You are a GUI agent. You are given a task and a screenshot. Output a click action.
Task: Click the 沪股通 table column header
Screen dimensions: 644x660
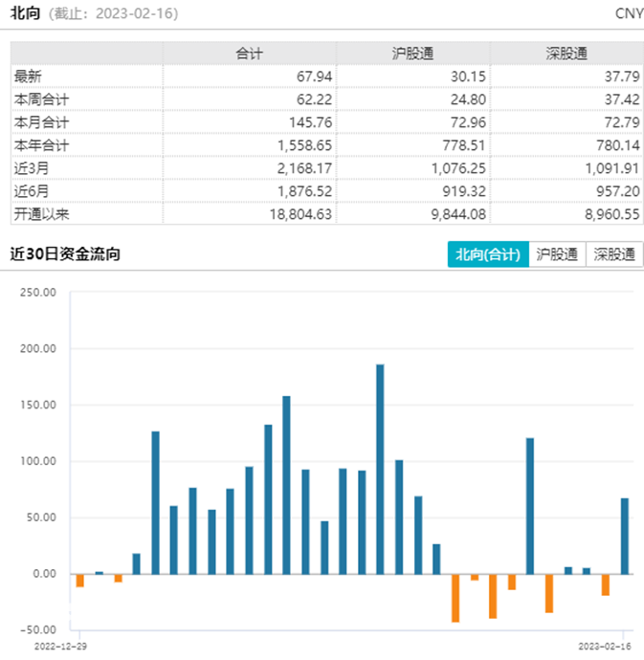tap(412, 54)
